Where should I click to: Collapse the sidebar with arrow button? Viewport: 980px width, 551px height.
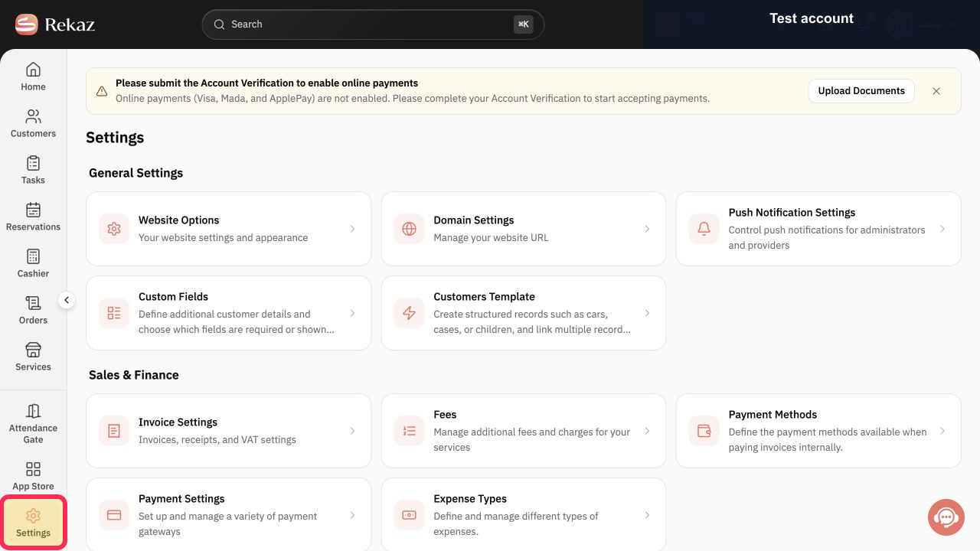pos(67,301)
